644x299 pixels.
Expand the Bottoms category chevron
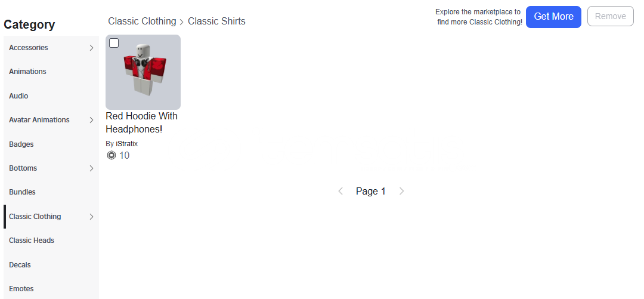(91, 168)
